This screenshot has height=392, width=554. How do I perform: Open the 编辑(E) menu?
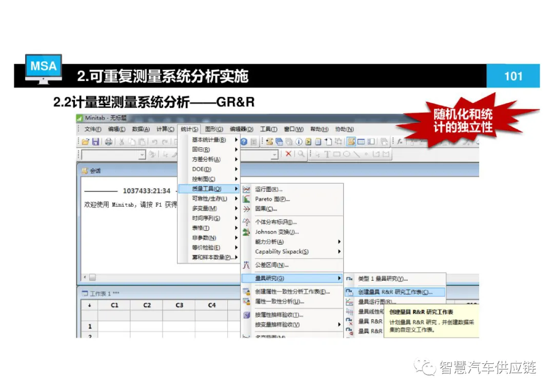pyautogui.click(x=116, y=129)
